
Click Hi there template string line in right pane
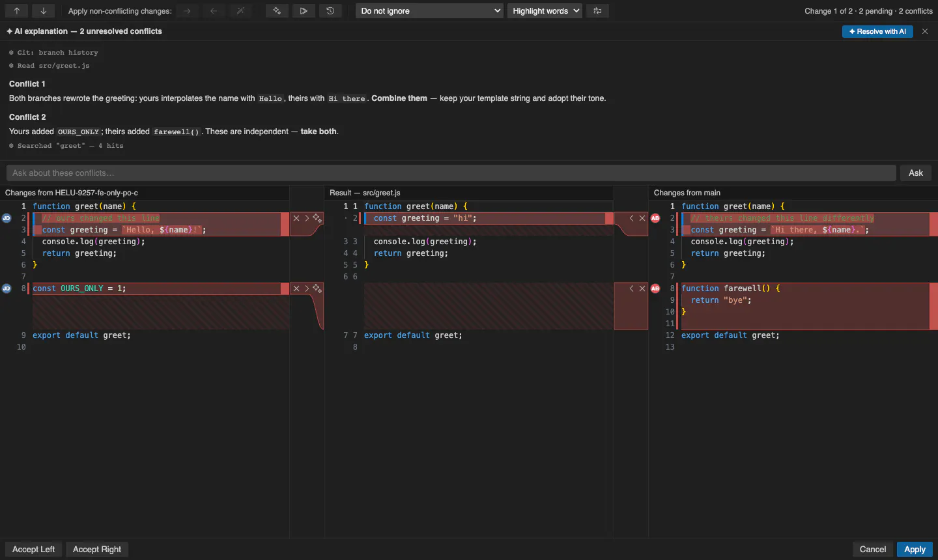pos(780,230)
